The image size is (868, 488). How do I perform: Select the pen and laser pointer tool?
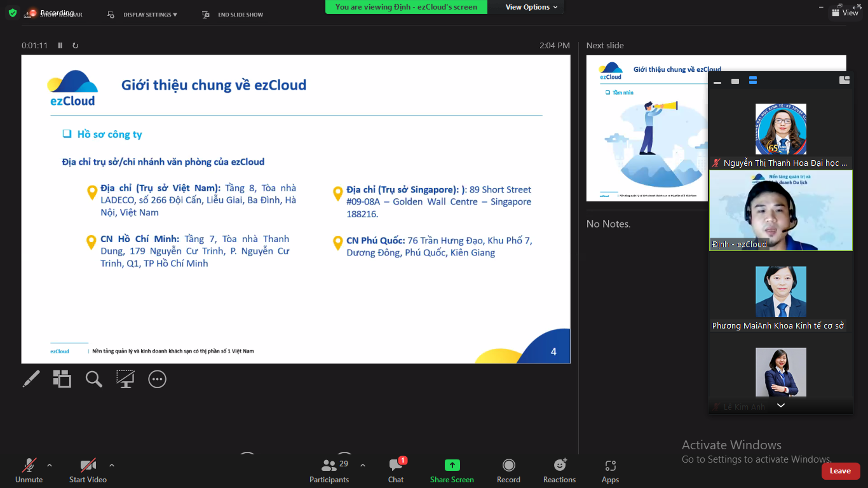[x=31, y=379]
